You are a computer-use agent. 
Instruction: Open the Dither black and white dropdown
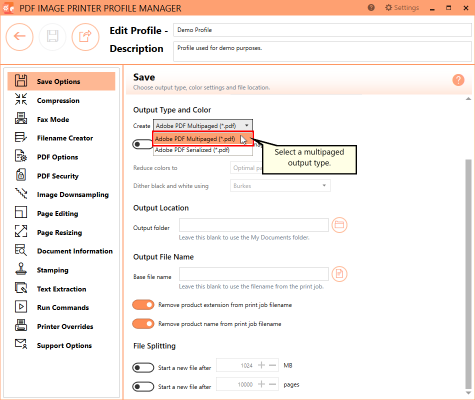pyautogui.click(x=280, y=186)
